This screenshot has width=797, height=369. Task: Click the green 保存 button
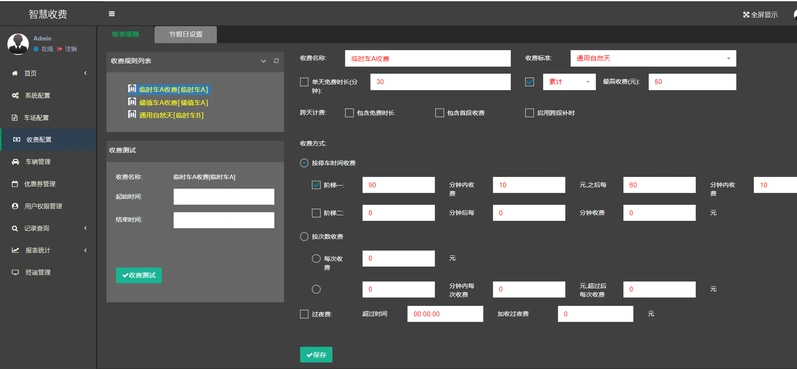tap(316, 355)
